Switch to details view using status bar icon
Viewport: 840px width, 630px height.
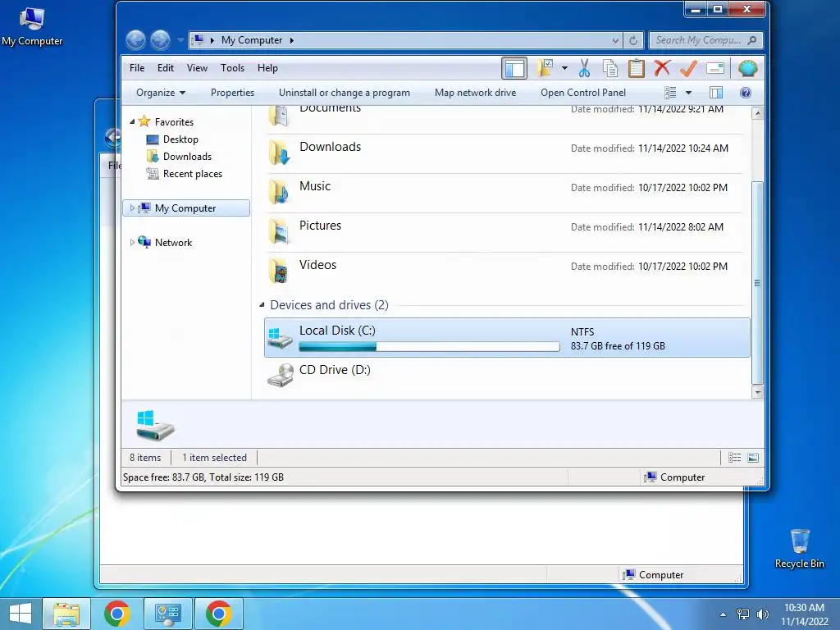(x=734, y=458)
